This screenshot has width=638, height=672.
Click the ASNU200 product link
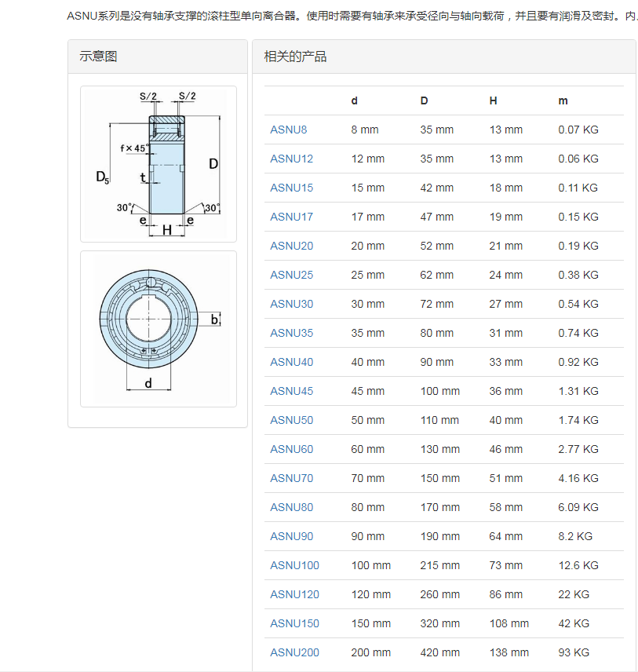(294, 652)
